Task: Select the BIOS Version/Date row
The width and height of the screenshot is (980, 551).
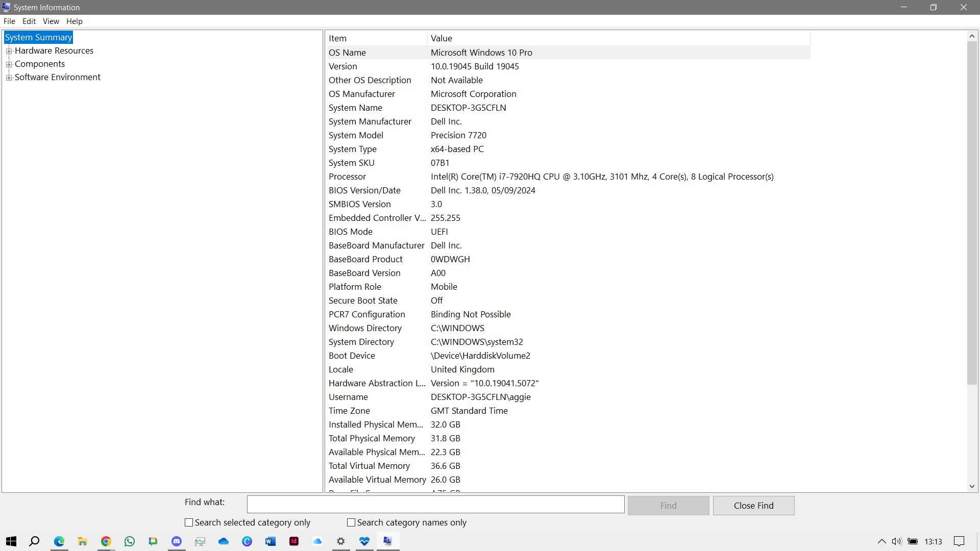Action: click(568, 190)
